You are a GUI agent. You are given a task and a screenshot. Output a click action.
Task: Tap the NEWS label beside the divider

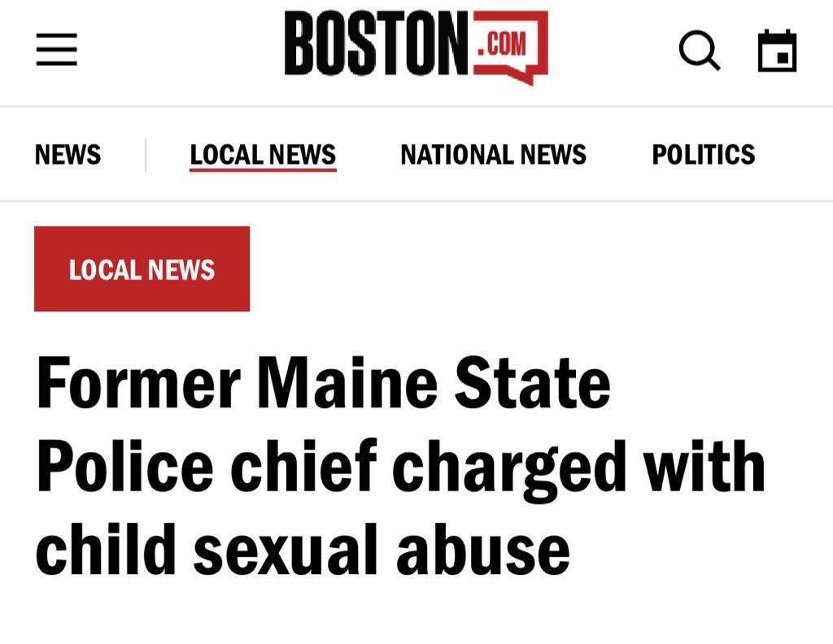[68, 154]
